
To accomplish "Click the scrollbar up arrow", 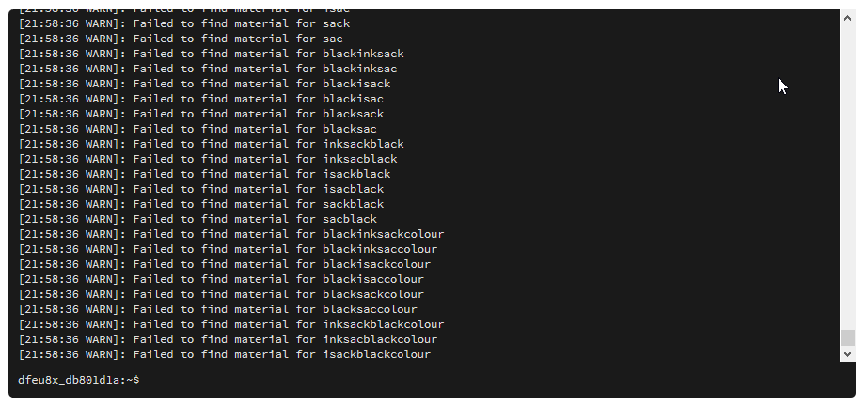I will click(x=848, y=16).
